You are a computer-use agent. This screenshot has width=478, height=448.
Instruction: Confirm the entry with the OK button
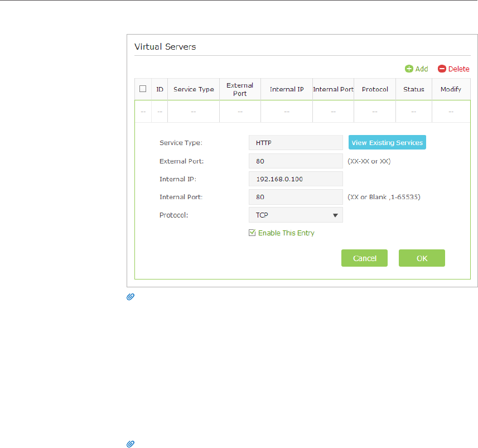tap(422, 258)
